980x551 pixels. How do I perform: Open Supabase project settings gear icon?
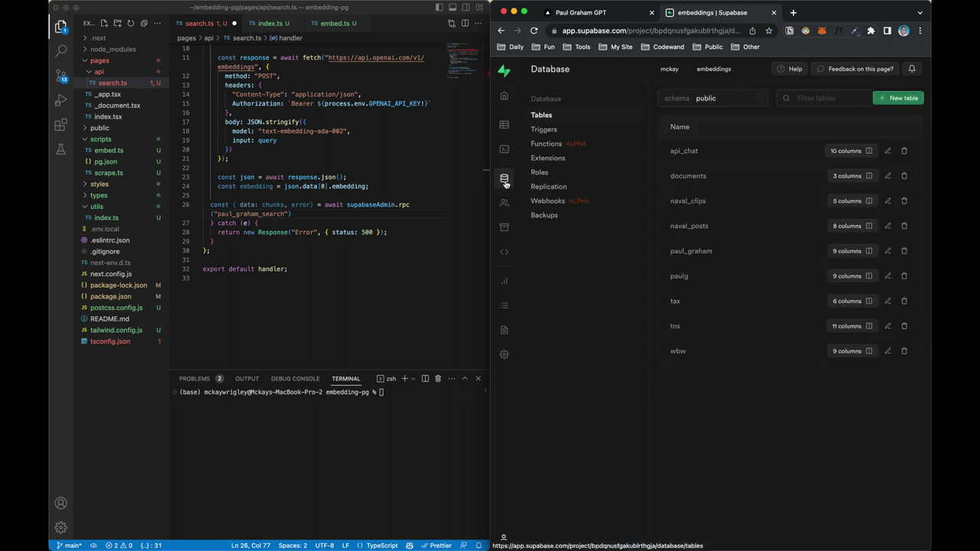tap(504, 354)
